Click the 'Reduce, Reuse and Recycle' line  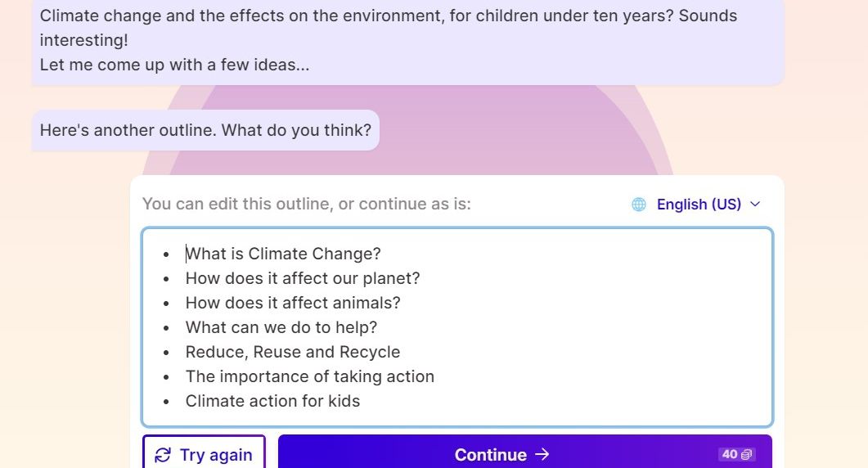(293, 352)
